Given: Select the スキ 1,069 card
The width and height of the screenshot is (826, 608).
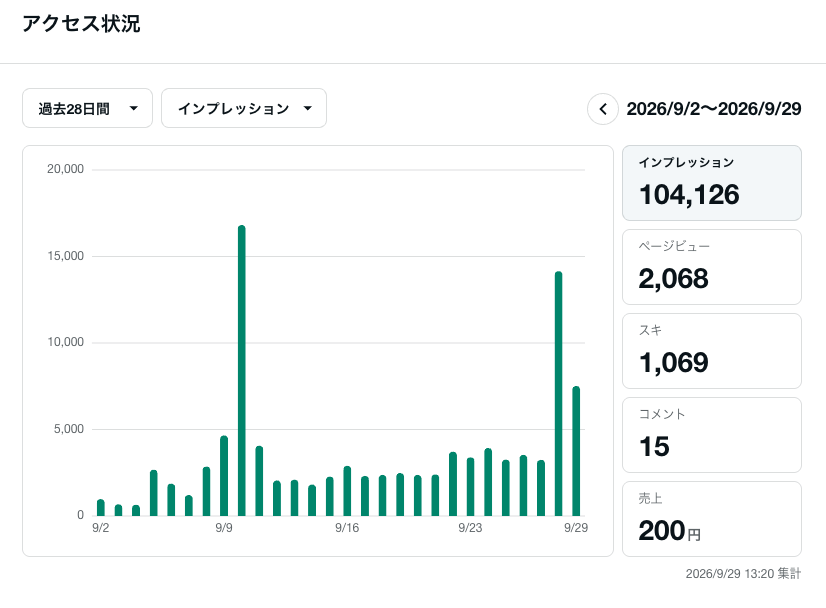Looking at the screenshot, I should pos(712,351).
